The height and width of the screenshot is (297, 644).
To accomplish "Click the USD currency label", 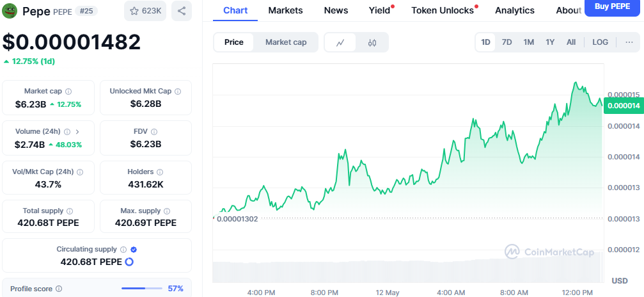I will [x=620, y=281].
